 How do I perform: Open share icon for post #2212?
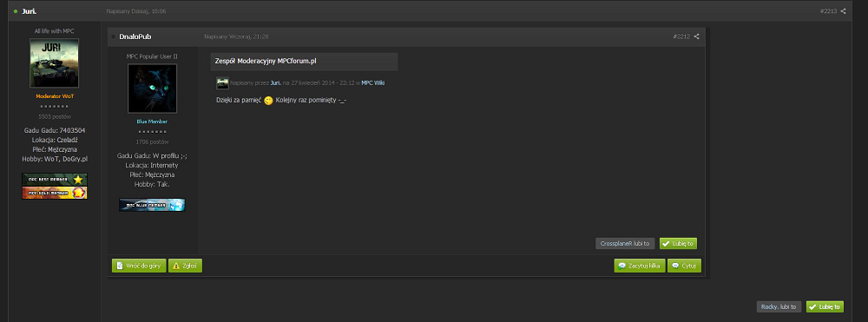coord(696,36)
